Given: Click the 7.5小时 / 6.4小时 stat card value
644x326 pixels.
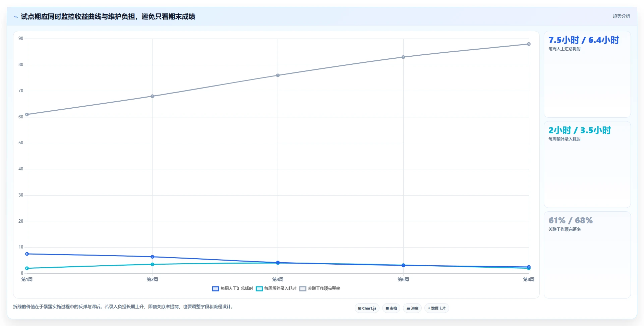Looking at the screenshot, I should pyautogui.click(x=583, y=40).
